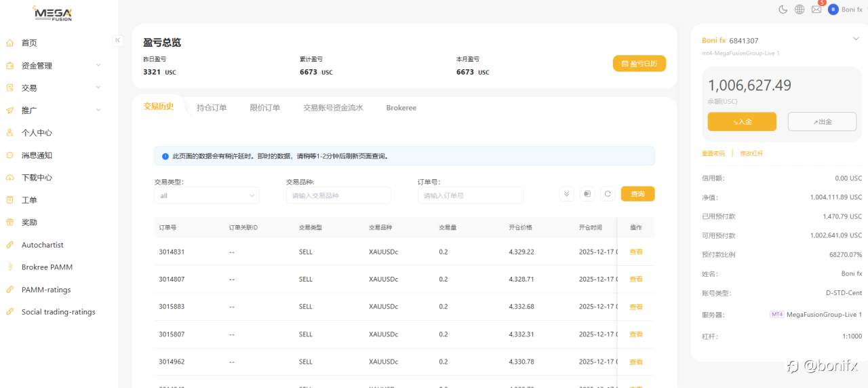Click the column settings icon in the filter bar
868x388 pixels.
coord(587,194)
